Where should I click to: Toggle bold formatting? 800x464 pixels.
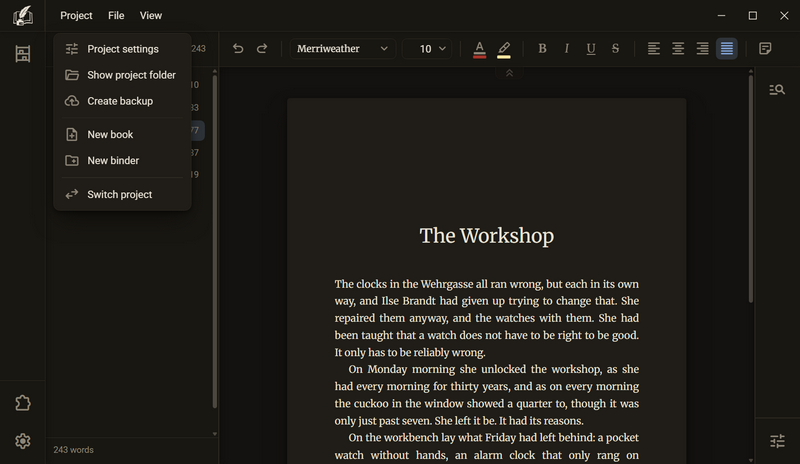coord(542,48)
